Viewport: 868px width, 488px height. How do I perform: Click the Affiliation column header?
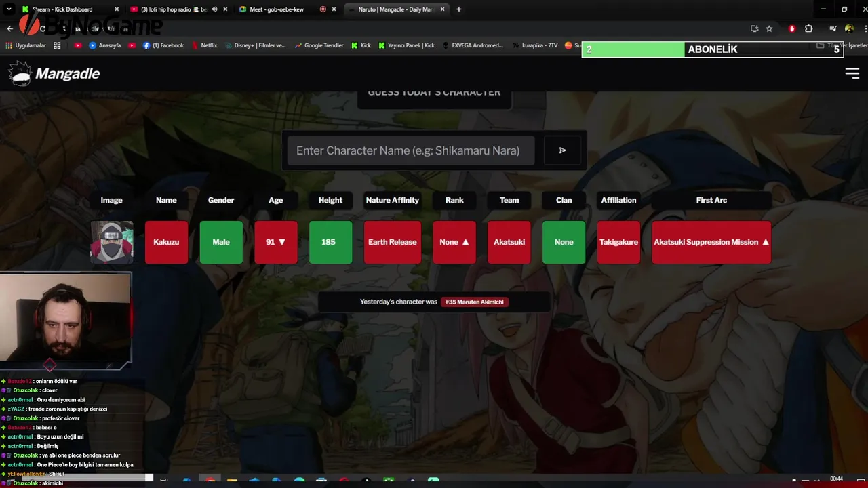coord(618,200)
